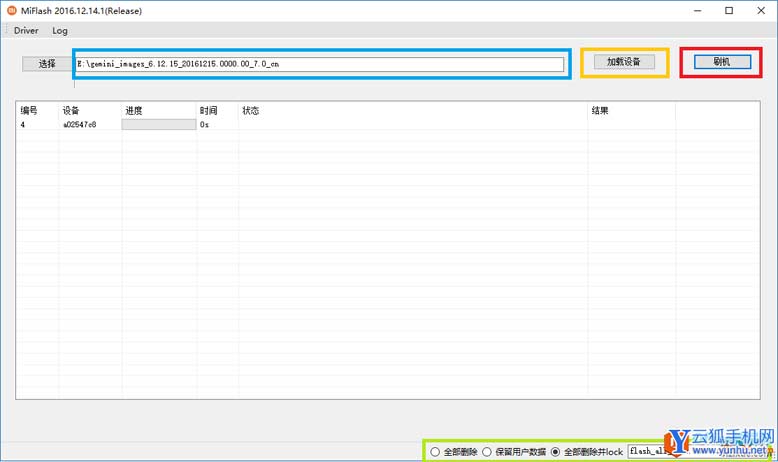Click the 结果 column header

click(600, 110)
